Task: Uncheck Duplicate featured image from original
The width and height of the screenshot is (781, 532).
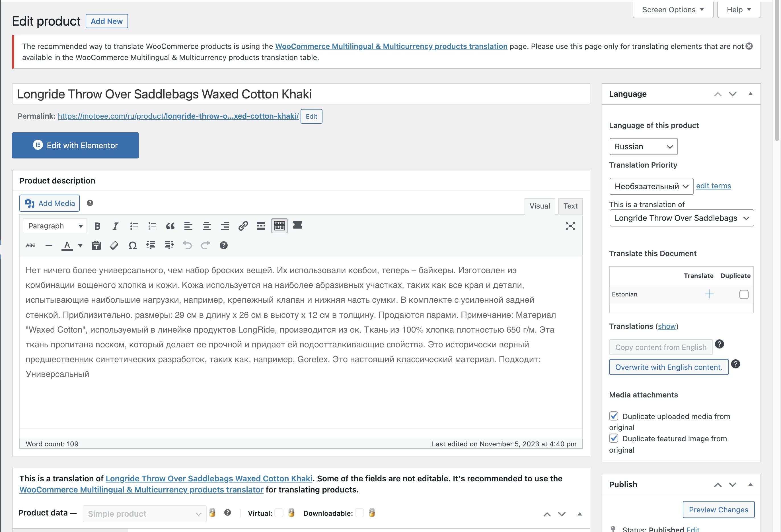Action: click(x=614, y=438)
